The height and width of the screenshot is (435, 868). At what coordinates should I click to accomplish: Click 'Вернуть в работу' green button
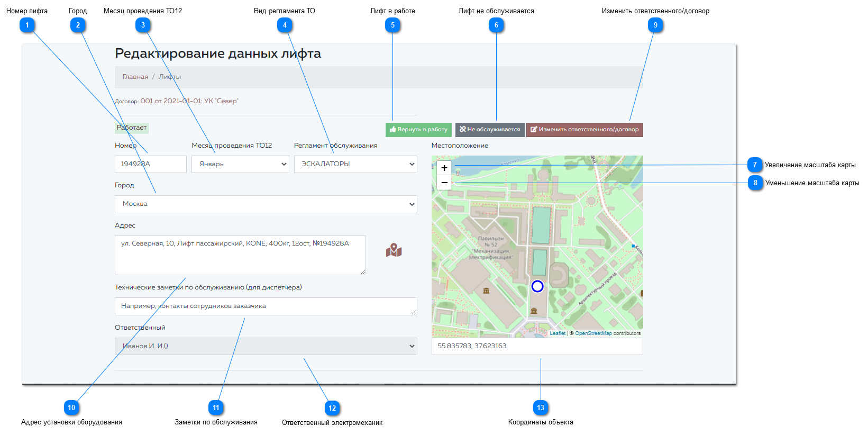(x=418, y=129)
